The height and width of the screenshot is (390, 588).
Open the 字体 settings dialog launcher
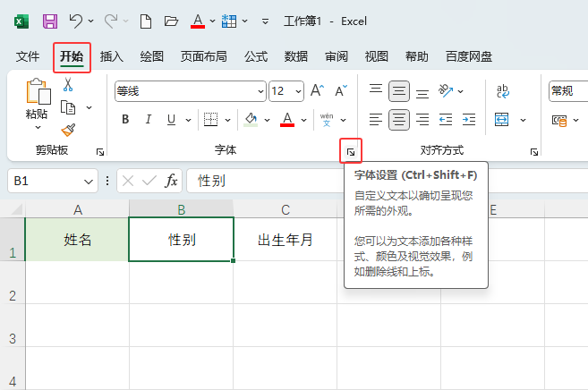351,152
